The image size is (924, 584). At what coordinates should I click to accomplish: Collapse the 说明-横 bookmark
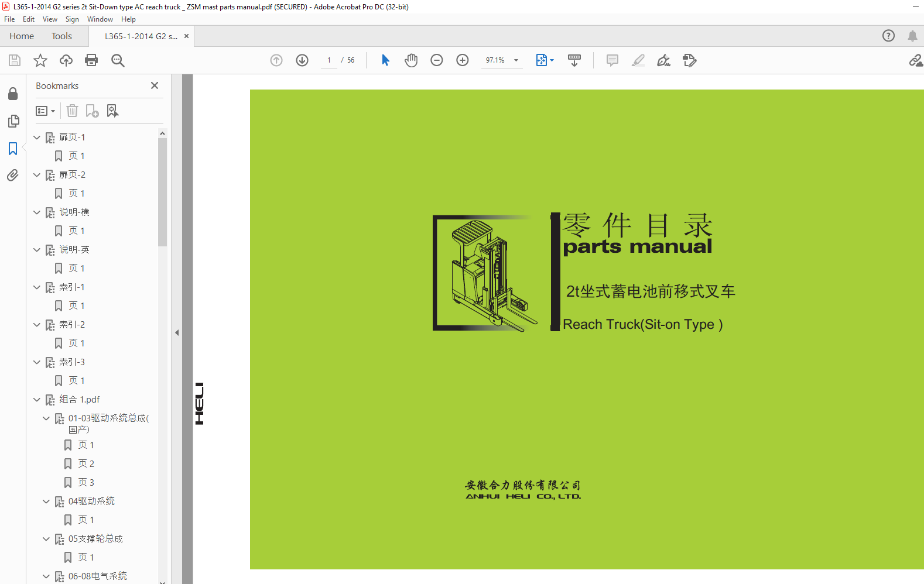pos(37,212)
